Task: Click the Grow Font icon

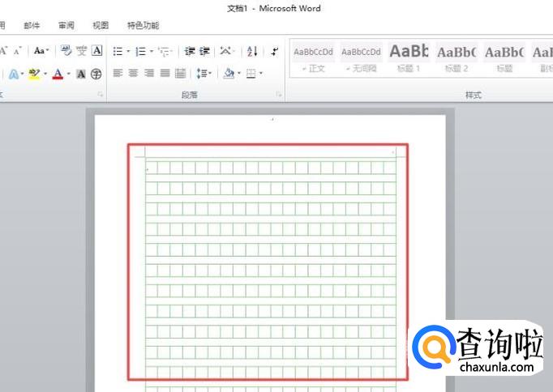Action: coord(3,51)
